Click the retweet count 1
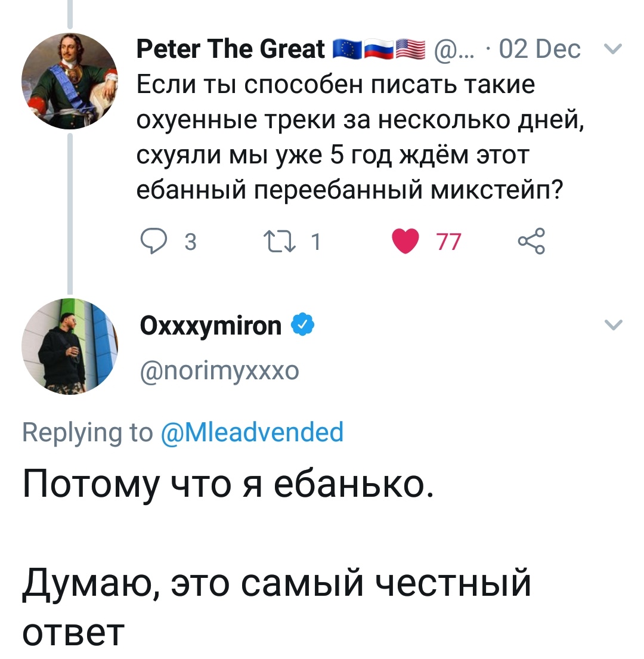Viewport: 644px width, 659px height. (x=316, y=243)
